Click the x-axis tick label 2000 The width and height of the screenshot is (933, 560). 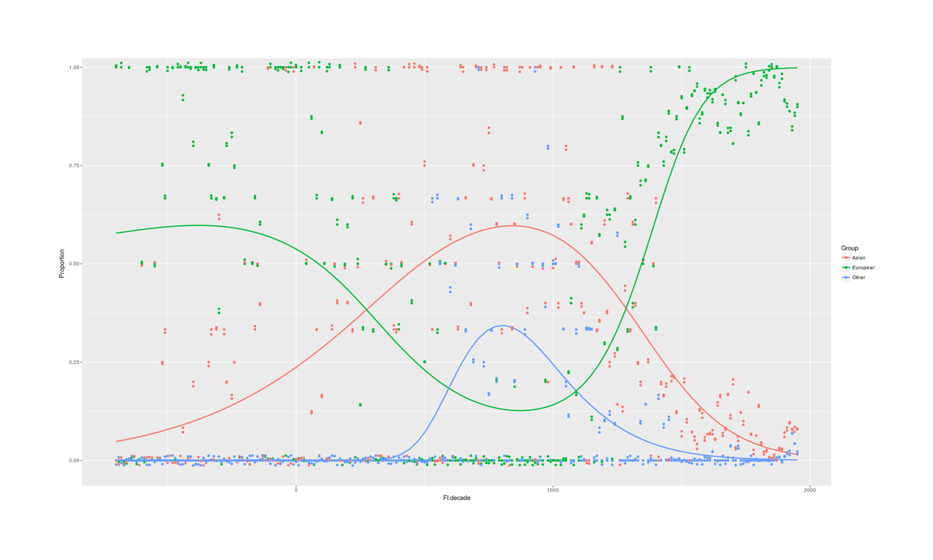pos(809,490)
